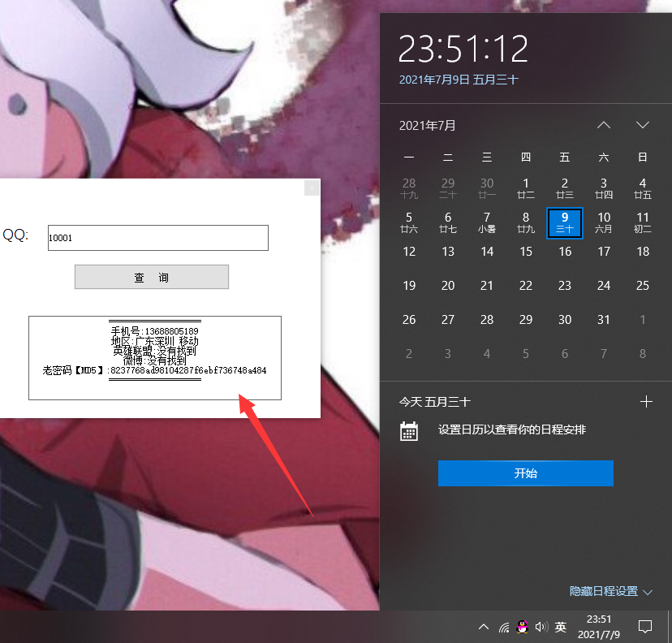The image size is (672, 643).
Task: Click the 今天 五月三十 agenda heading
Action: (434, 402)
